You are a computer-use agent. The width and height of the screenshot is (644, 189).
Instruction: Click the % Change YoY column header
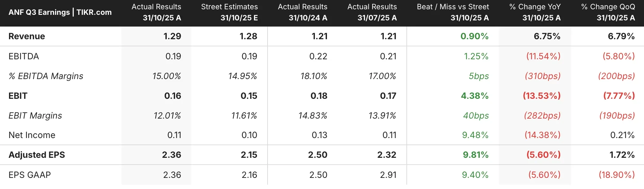[x=535, y=12]
